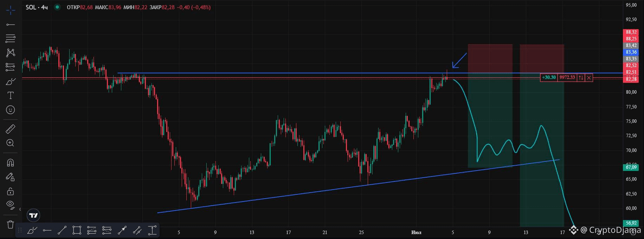Click the Июл date label on time axis
The height and width of the screenshot is (239, 644).
416,232
